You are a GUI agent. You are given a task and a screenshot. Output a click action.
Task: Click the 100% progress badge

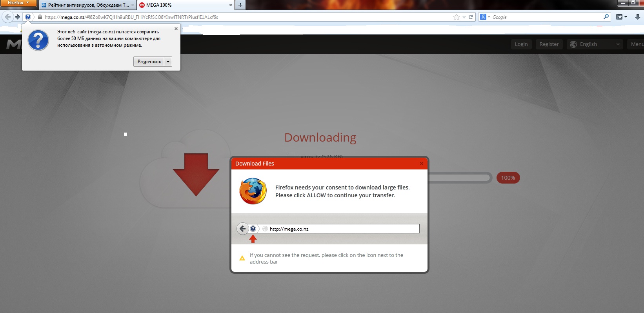coord(508,178)
